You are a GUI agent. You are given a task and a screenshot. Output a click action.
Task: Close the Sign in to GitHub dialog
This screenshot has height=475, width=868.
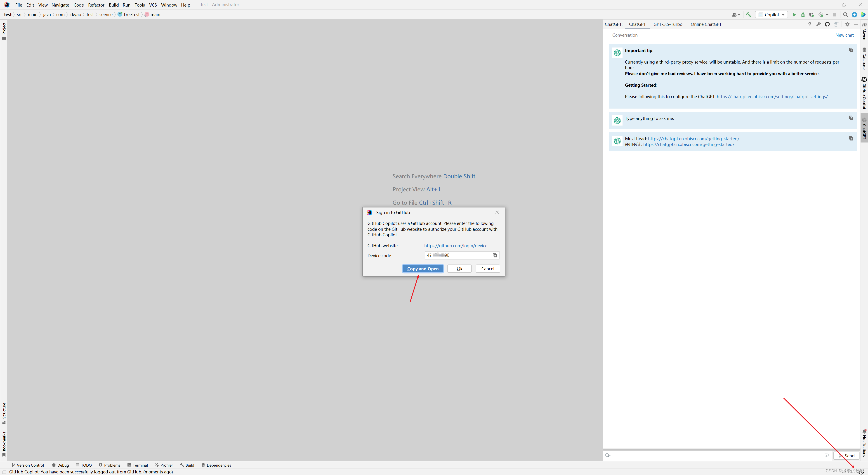(x=497, y=212)
